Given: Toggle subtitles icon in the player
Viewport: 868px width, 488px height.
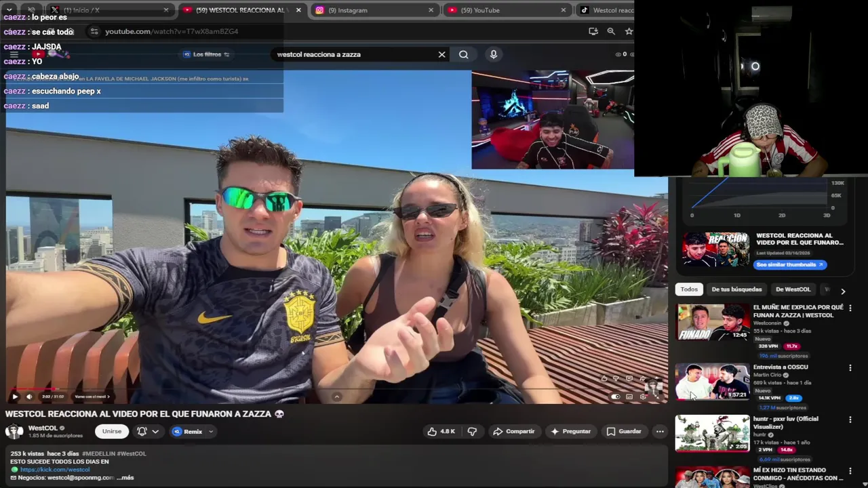Looking at the screenshot, I should [x=629, y=396].
